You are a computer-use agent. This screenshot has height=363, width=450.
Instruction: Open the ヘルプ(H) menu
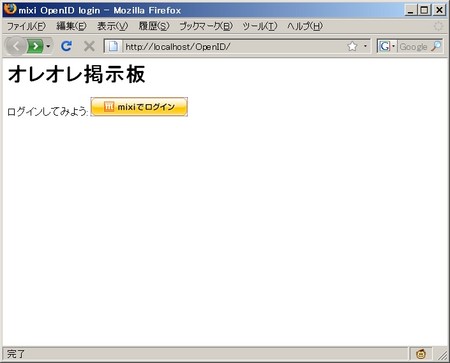tap(305, 26)
